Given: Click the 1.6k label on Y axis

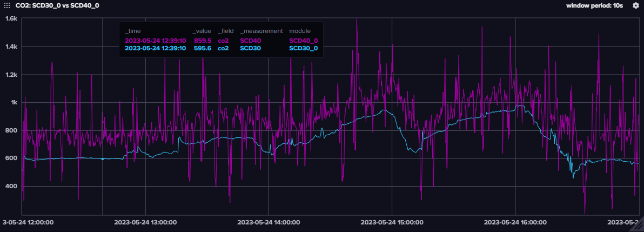Looking at the screenshot, I should (x=12, y=18).
